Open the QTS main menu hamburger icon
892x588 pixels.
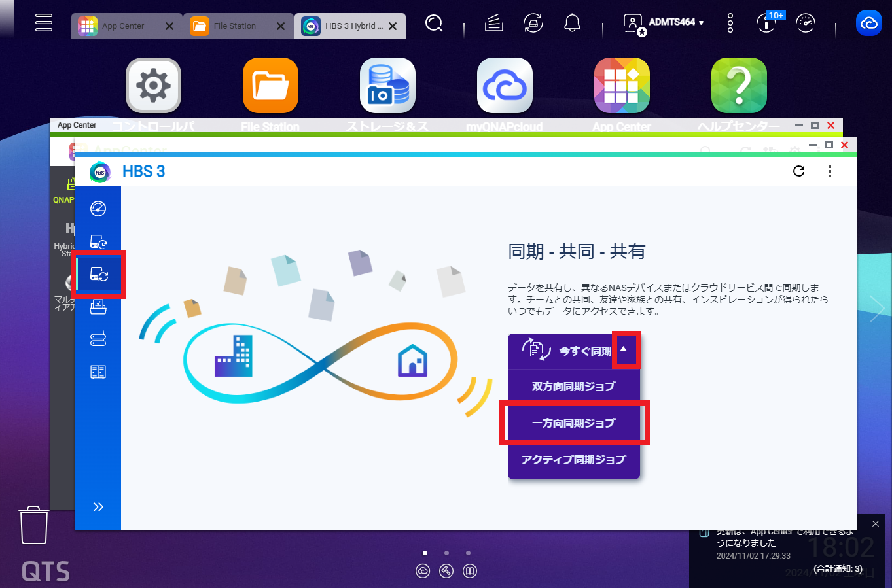44,22
